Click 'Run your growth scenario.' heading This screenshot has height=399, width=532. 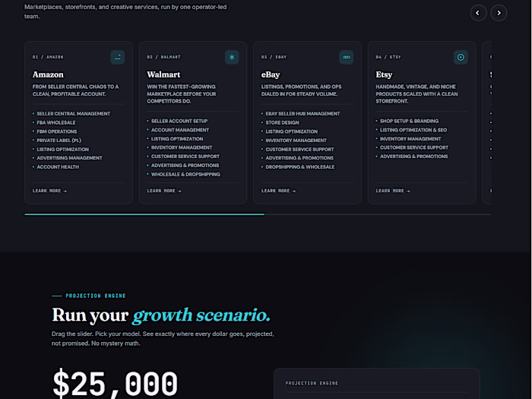[x=161, y=315]
